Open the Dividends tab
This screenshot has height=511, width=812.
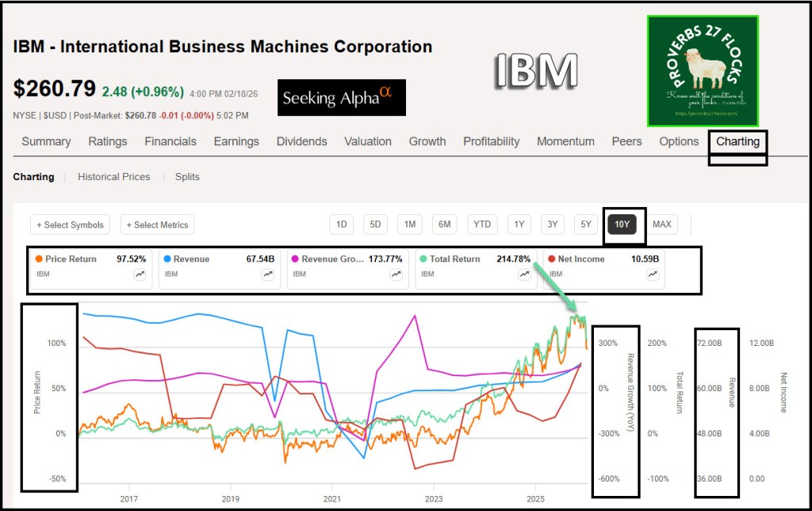coord(301,141)
